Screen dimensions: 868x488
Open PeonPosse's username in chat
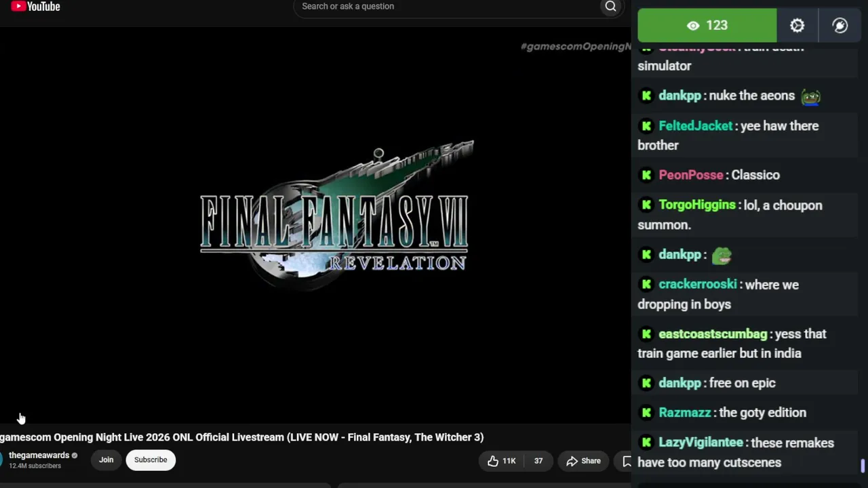690,175
